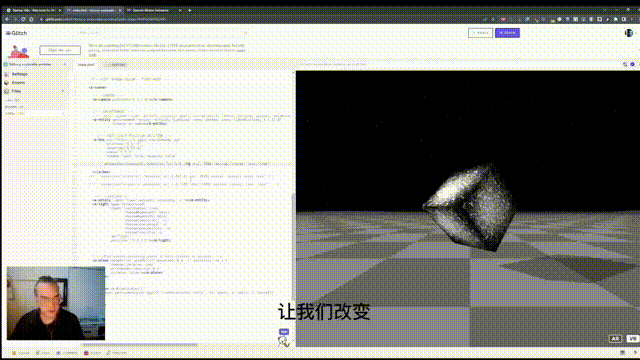Click the second item in bottom status bar
Image resolution: width=640 pixels, height=360 pixels.
pos(43,353)
